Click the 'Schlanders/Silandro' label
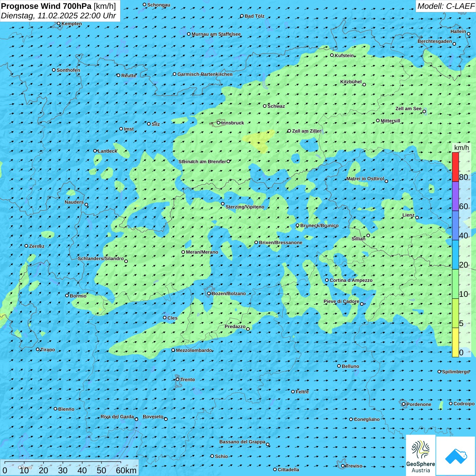Screen dimensions: 476x476 [x=101, y=258]
